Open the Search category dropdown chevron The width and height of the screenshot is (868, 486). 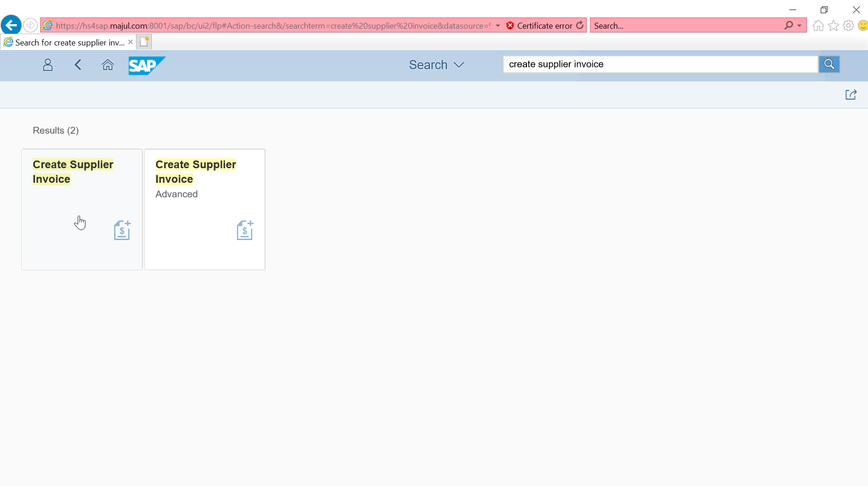[459, 65]
